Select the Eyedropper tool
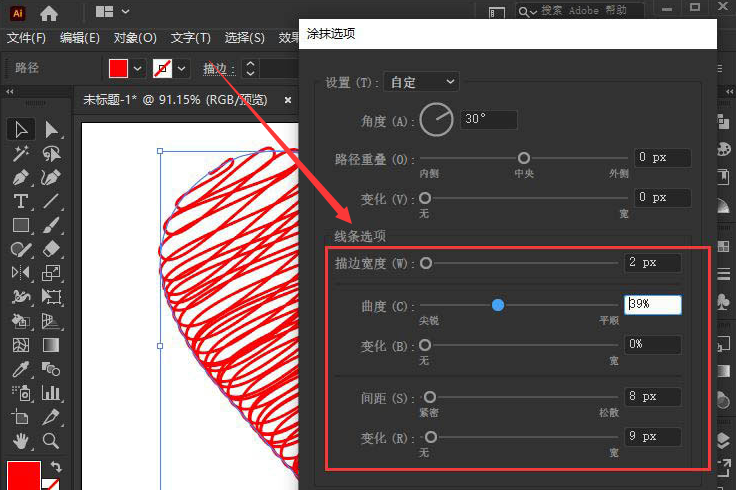Screen dimensions: 736x490 (x=21, y=369)
